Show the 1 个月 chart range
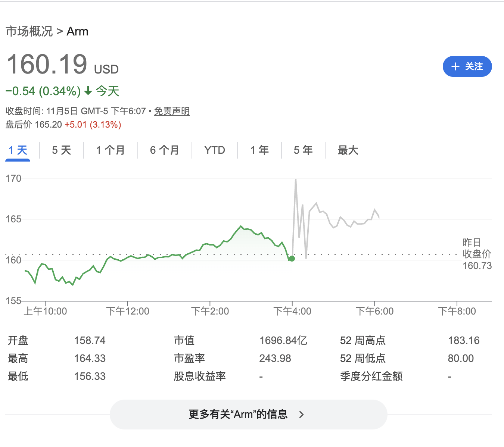This screenshot has width=504, height=447. click(111, 150)
